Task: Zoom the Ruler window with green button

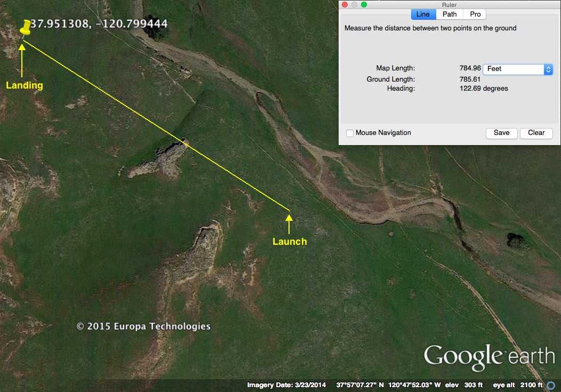Action: 364,5
